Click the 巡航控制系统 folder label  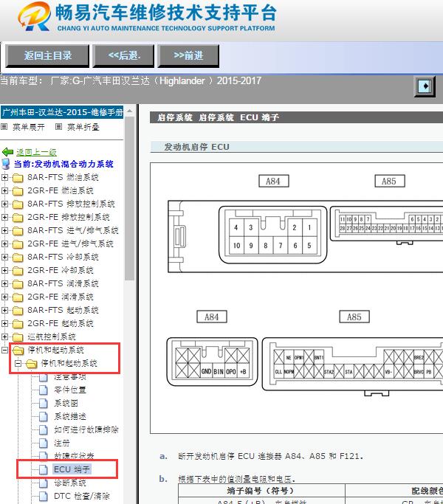tap(52, 336)
